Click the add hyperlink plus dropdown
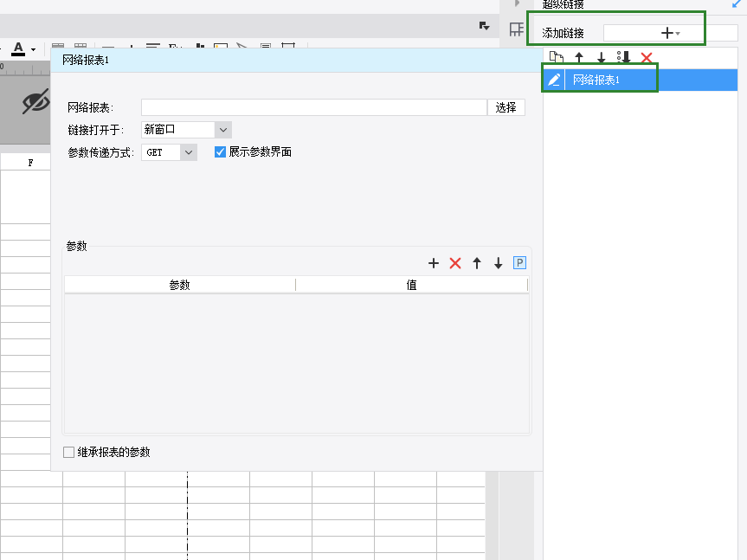 click(670, 33)
